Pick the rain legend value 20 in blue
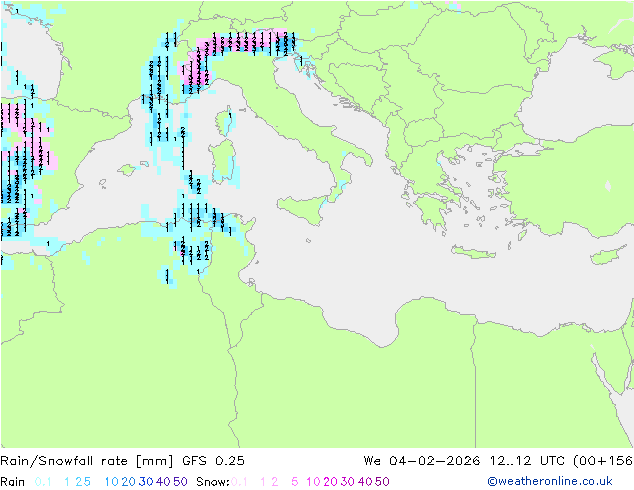Screen dimensions: 634x490 pos(129,482)
